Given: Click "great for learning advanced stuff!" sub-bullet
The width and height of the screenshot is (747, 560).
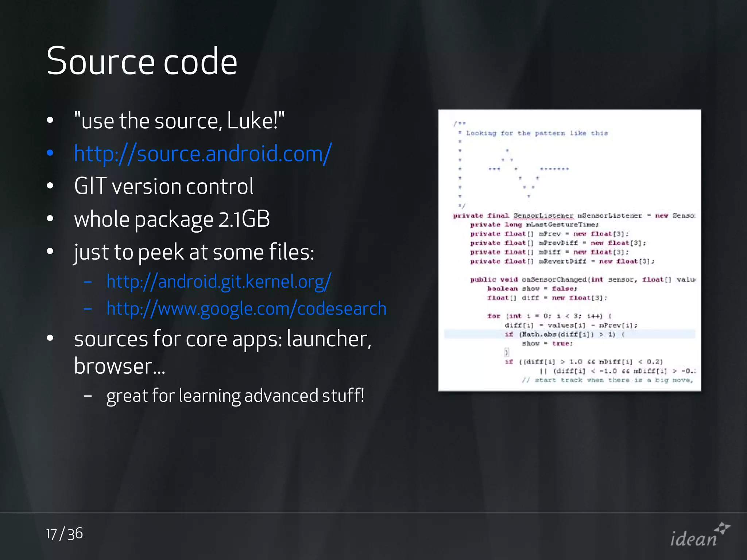Looking at the screenshot, I should [235, 396].
